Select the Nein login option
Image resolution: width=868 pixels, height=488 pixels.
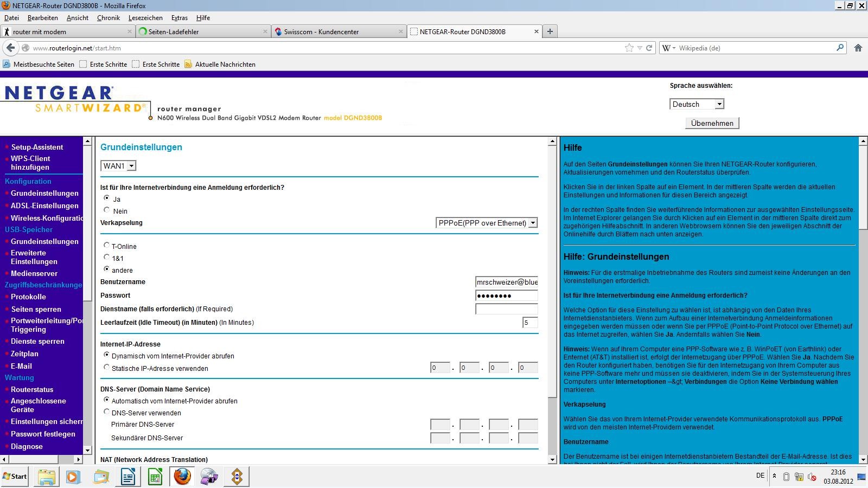pos(107,210)
